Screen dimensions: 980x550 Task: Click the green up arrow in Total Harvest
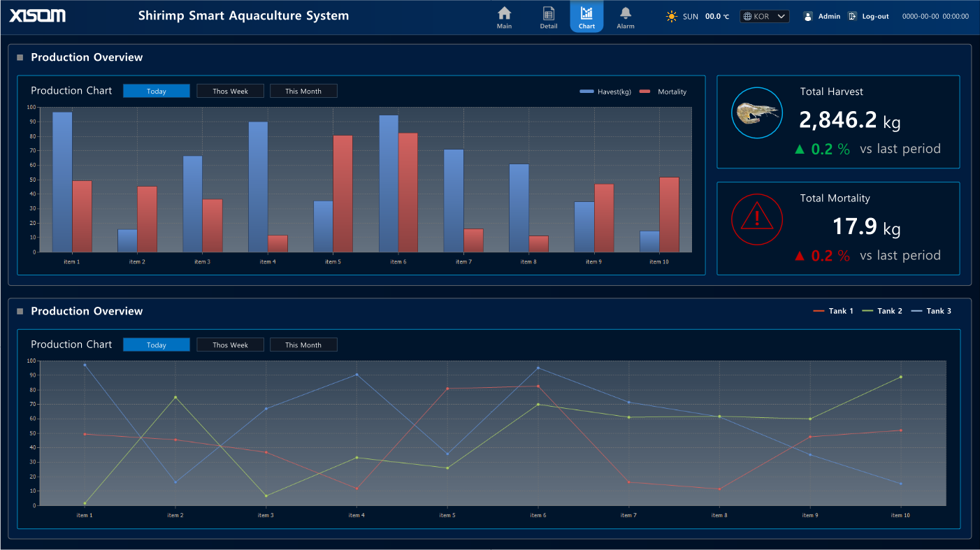point(800,149)
